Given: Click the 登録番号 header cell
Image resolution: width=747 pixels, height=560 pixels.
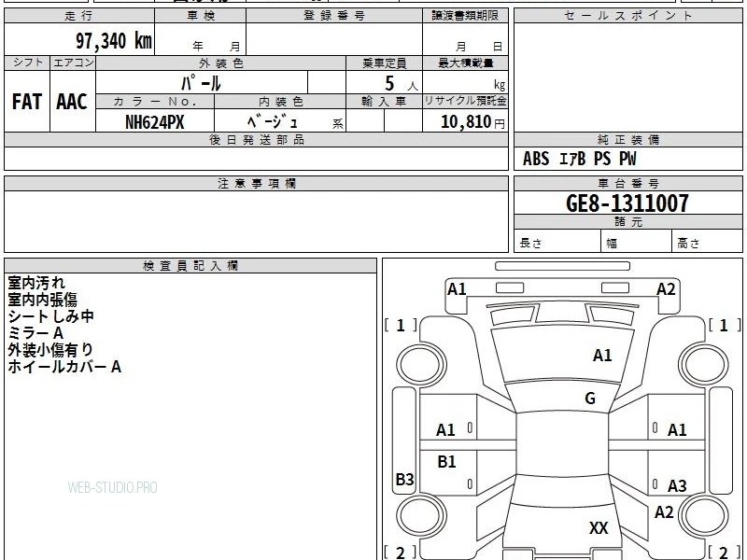Looking at the screenshot, I should [334, 16].
